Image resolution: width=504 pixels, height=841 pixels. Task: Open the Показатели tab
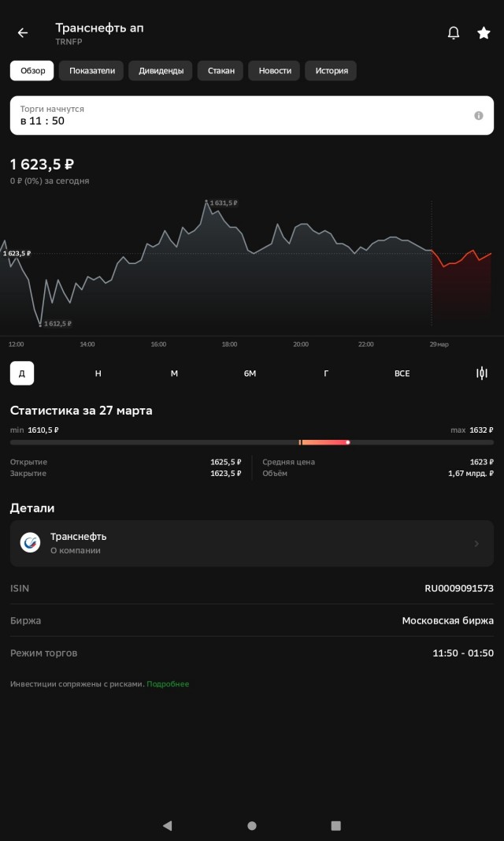[x=91, y=71]
